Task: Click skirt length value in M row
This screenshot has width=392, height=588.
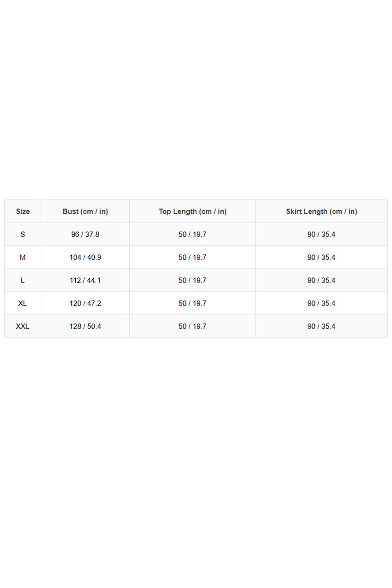Action: point(321,258)
